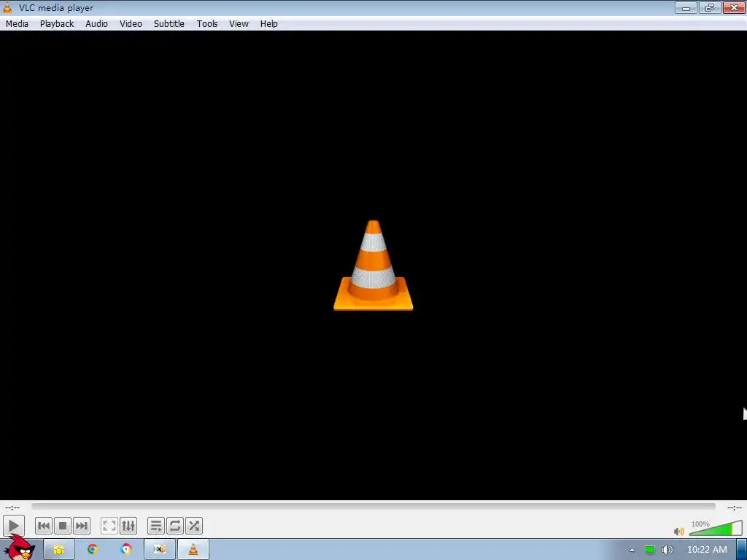Open system volume tray icon
747x560 pixels.
667,550
